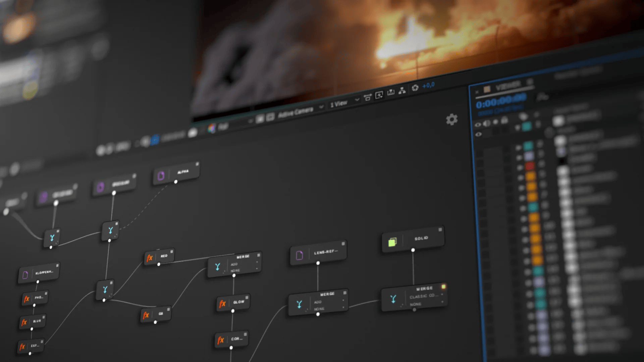
Task: Select the green SOLID node icon
Action: tap(392, 242)
